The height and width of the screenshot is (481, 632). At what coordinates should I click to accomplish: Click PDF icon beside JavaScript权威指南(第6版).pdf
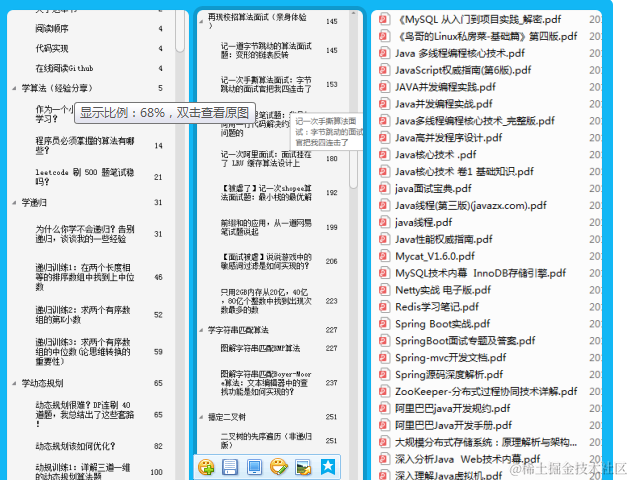384,70
